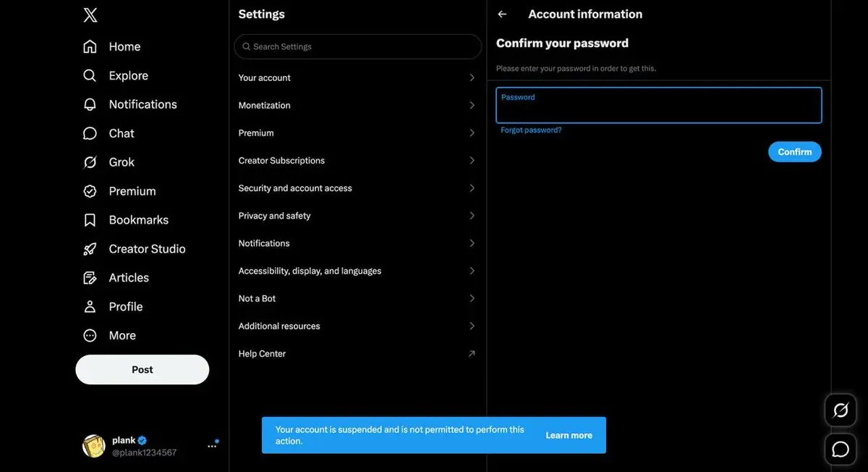The width and height of the screenshot is (868, 472).
Task: Click the Search Settings box
Action: (x=357, y=46)
